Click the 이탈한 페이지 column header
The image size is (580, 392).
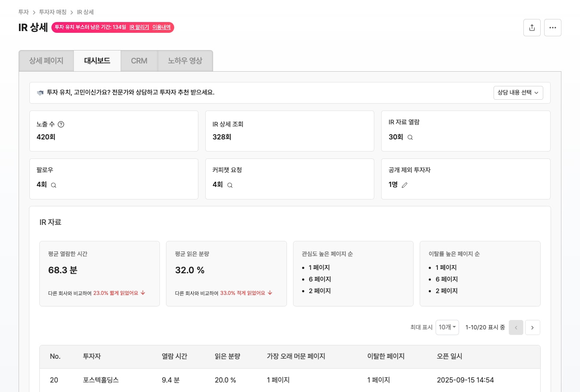[x=386, y=356]
